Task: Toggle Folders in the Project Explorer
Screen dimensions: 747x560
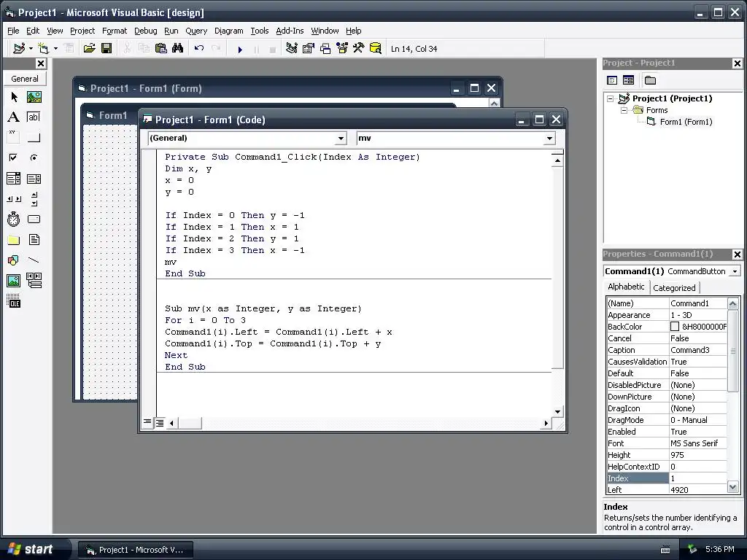Action: (x=650, y=80)
